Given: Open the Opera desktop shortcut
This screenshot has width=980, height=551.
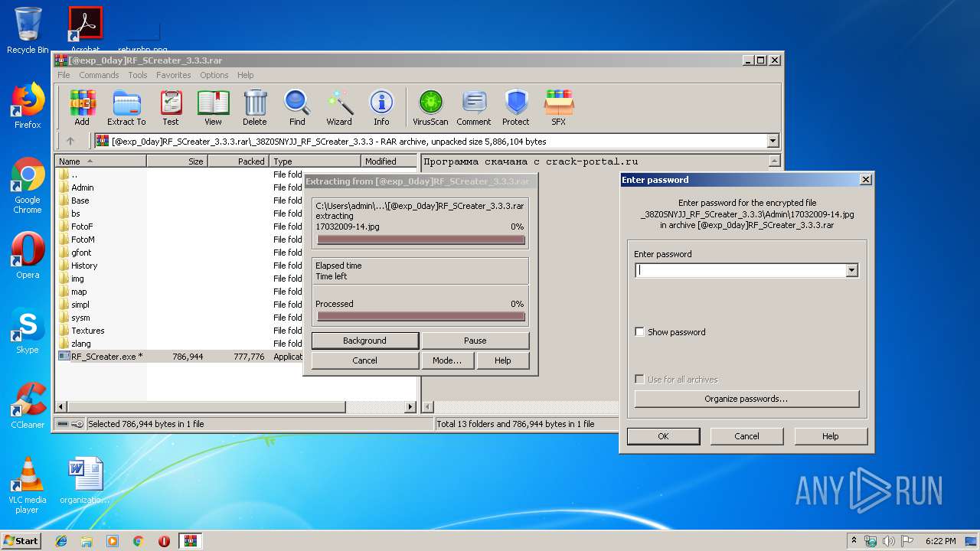Looking at the screenshot, I should tap(28, 256).
